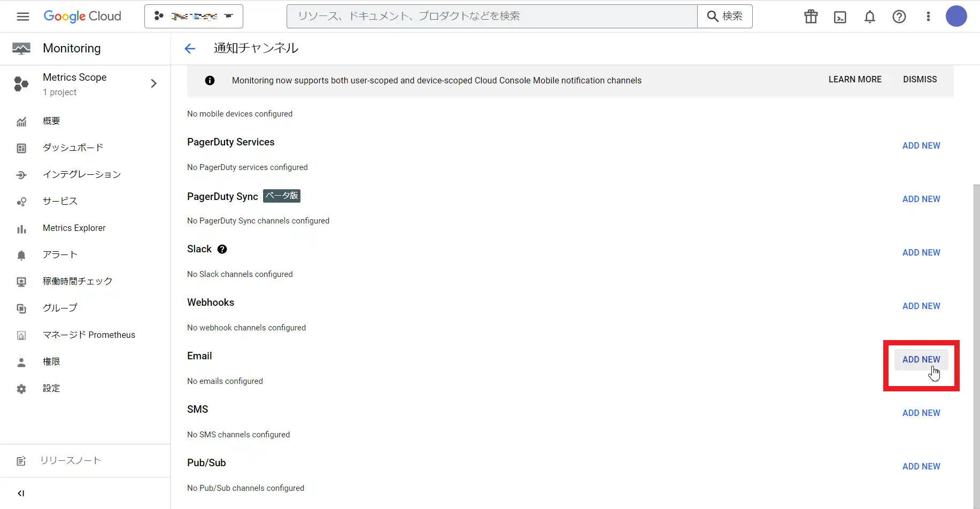
Task: Dismiss the mobile notification banner
Action: coord(920,79)
